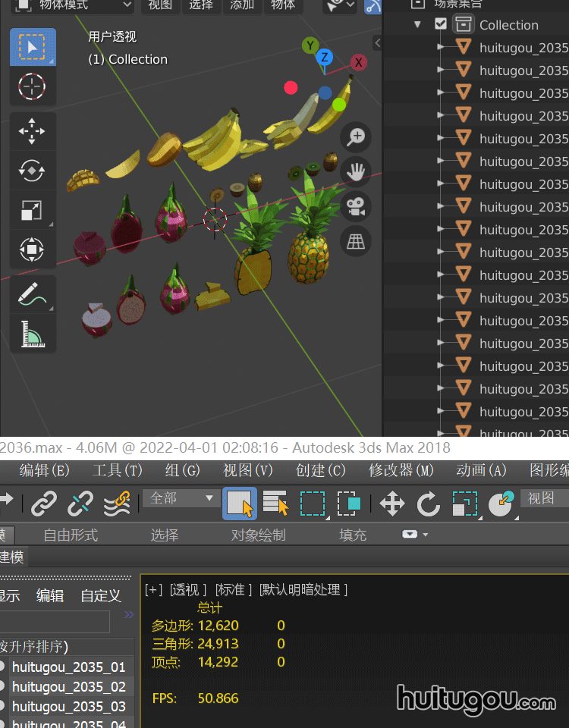
Task: Collapse the Collection tree in outliner
Action: pyautogui.click(x=417, y=24)
